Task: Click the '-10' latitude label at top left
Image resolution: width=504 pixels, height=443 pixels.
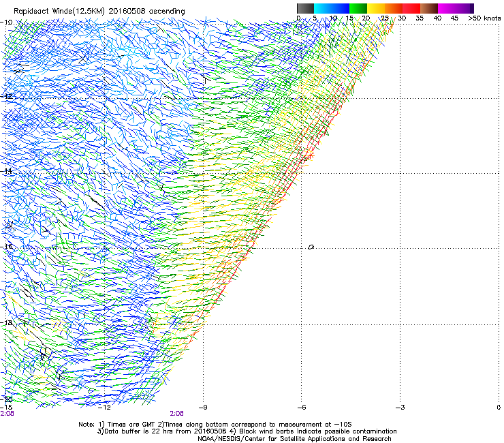Action: (6, 22)
